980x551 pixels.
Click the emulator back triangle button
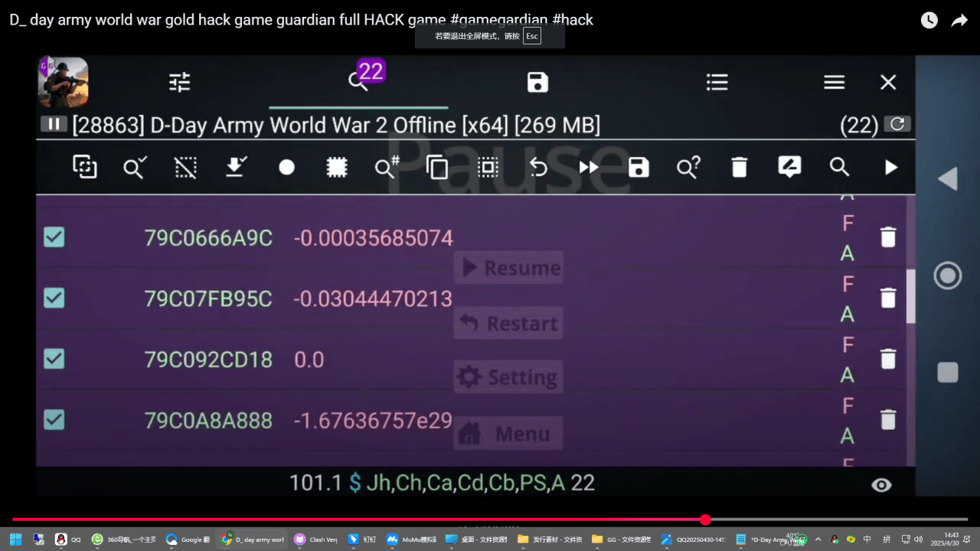[948, 179]
